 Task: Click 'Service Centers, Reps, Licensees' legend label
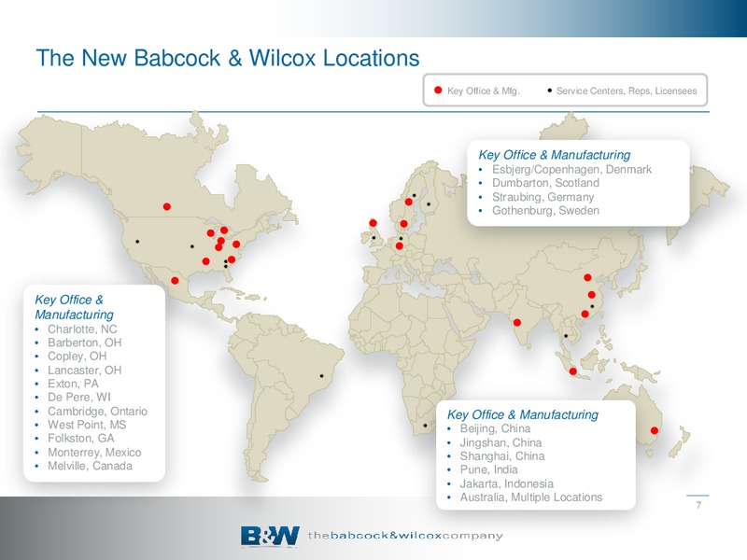click(x=627, y=91)
